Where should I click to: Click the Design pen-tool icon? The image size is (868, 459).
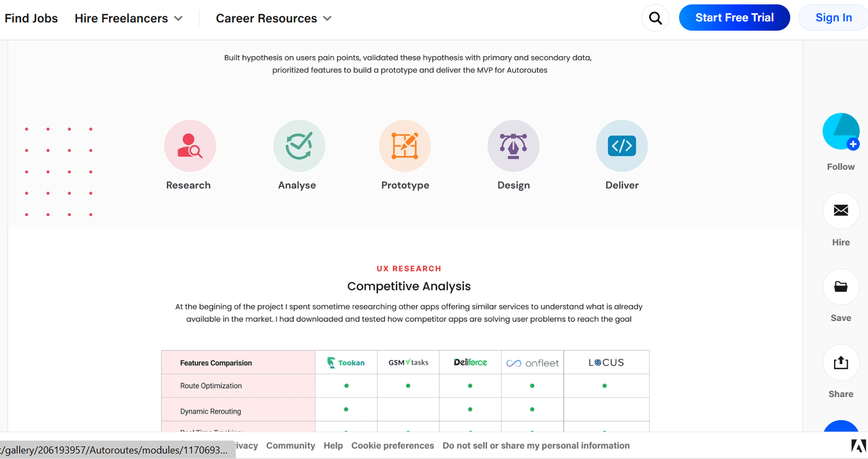[513, 146]
